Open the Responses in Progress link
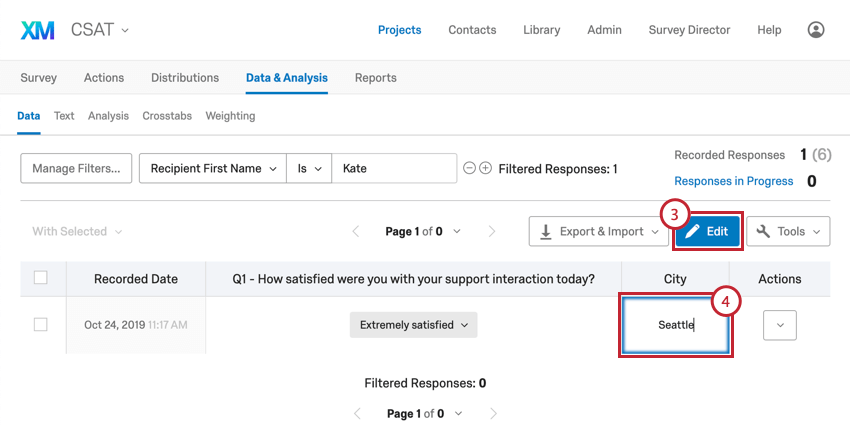 pyautogui.click(x=733, y=181)
